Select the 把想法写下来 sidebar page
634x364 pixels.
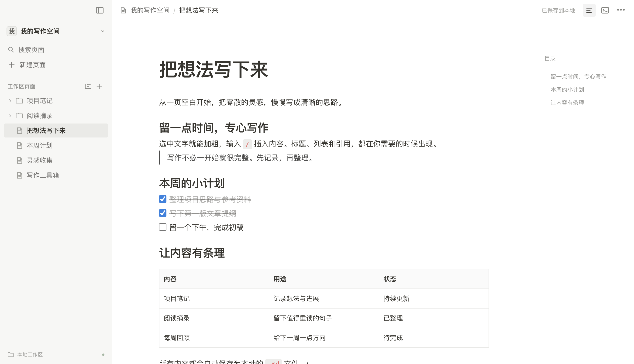(x=56, y=130)
